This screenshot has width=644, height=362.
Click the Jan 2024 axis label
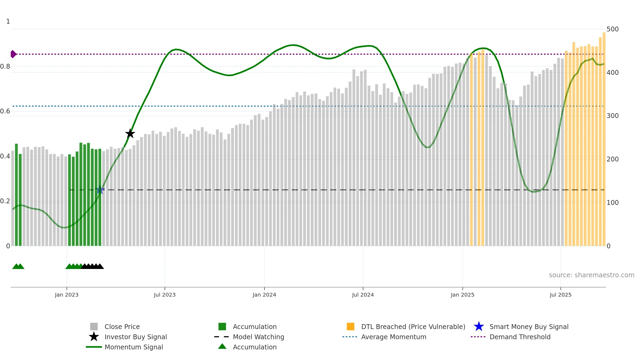(264, 295)
